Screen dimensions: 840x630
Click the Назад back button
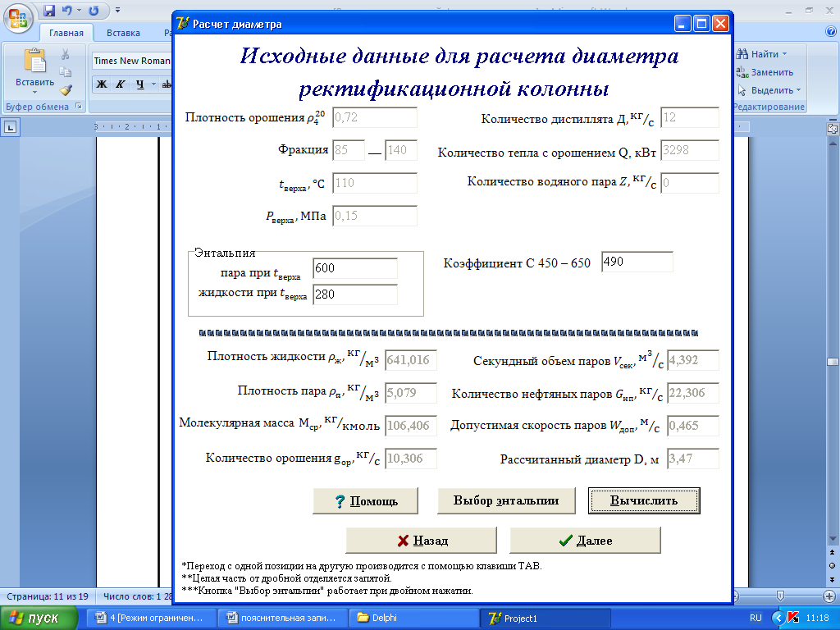[421, 541]
